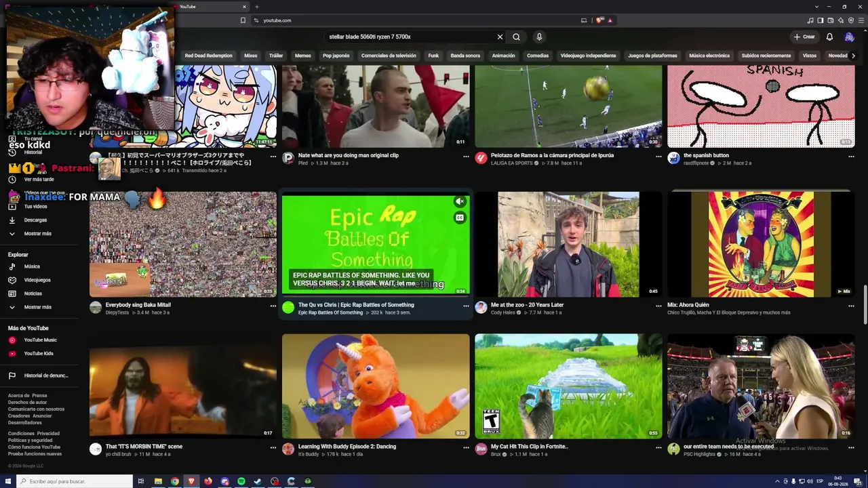Open the Learning With Buddy Episode 2 thumbnail

click(376, 386)
